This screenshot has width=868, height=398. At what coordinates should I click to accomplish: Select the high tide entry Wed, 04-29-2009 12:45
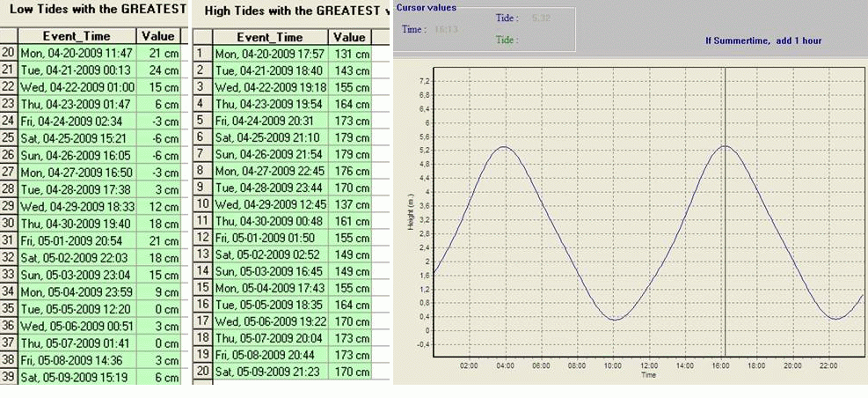coord(271,204)
